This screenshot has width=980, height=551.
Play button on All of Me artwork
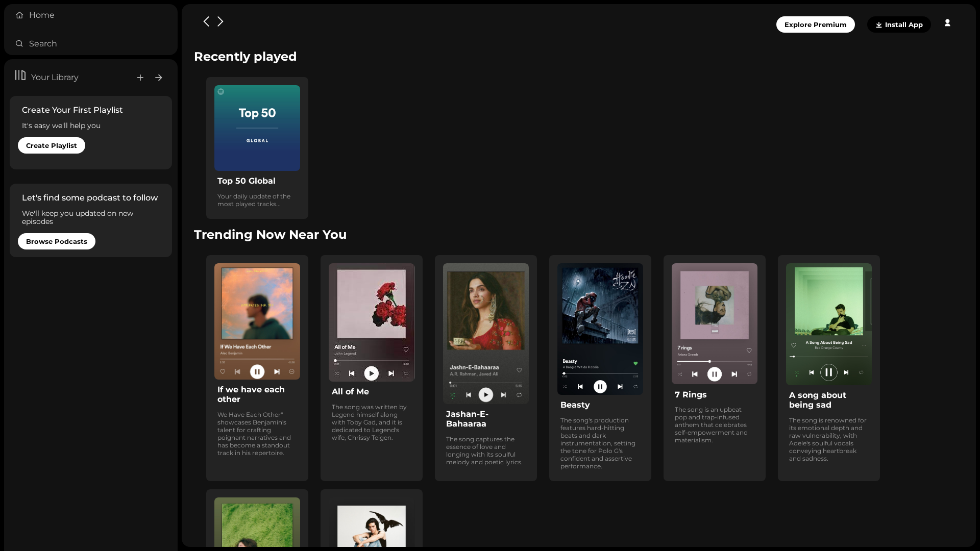[x=372, y=373]
